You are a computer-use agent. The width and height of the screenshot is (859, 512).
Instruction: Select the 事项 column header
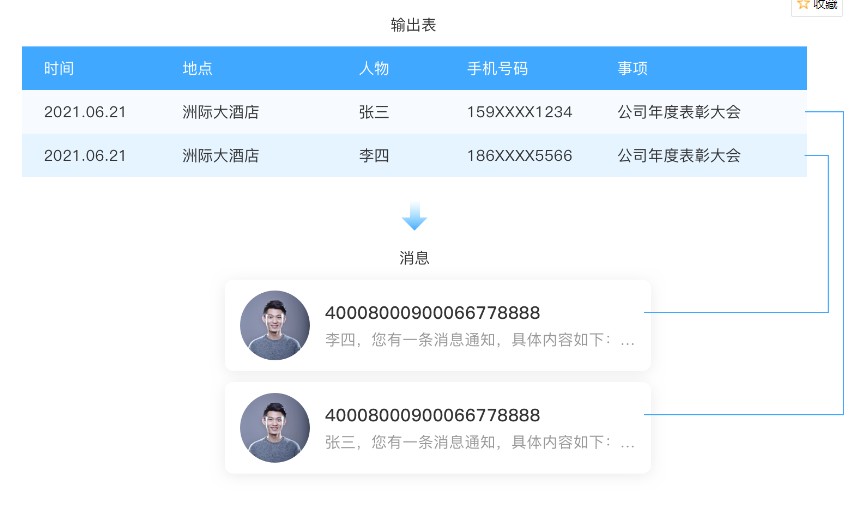[x=632, y=68]
